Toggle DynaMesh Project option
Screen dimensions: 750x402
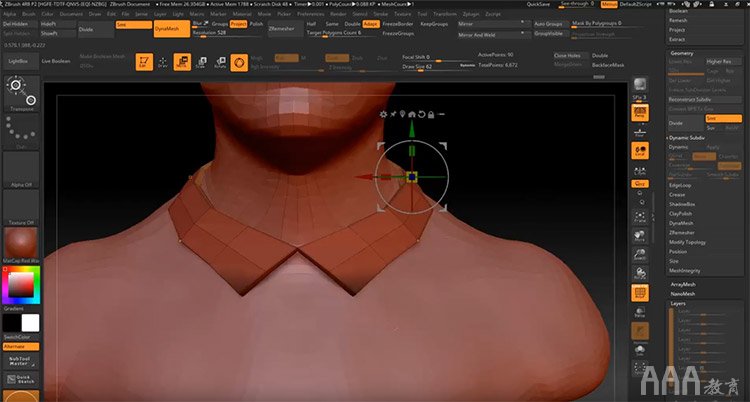(x=238, y=23)
